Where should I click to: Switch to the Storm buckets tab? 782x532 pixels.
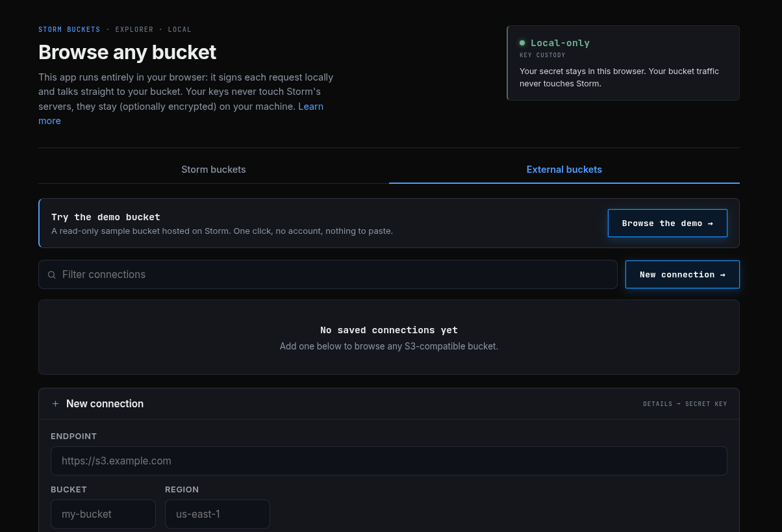pos(214,170)
